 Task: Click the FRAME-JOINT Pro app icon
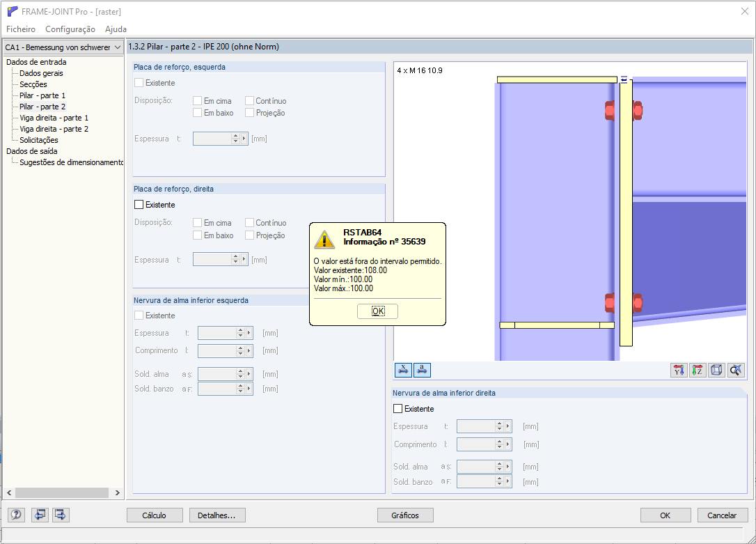13,11
